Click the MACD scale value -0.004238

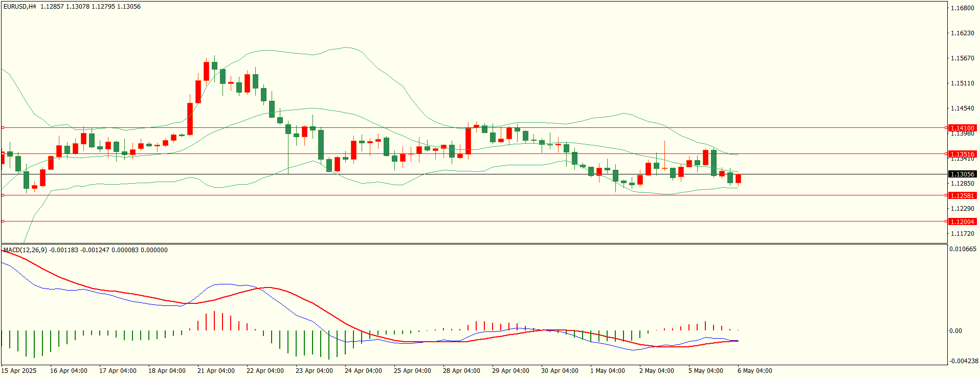click(964, 361)
